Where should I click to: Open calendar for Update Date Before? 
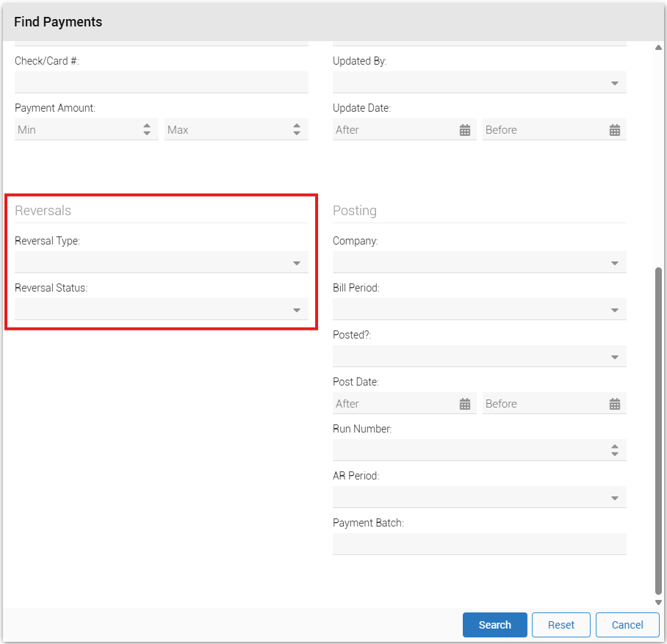click(615, 130)
